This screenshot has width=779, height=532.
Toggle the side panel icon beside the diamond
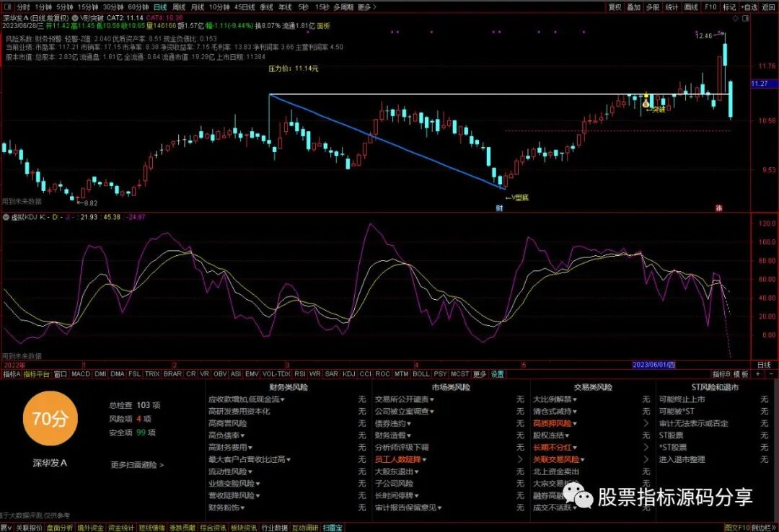(746, 18)
